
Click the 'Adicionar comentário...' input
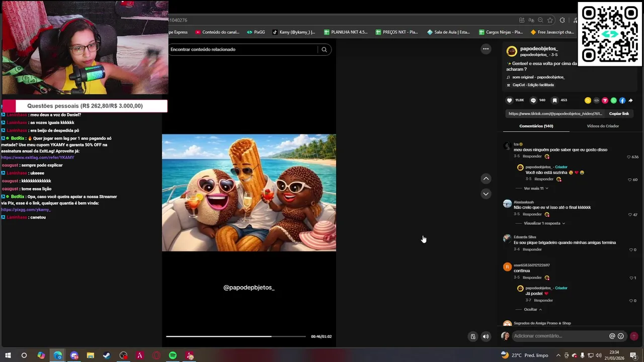[560, 336]
